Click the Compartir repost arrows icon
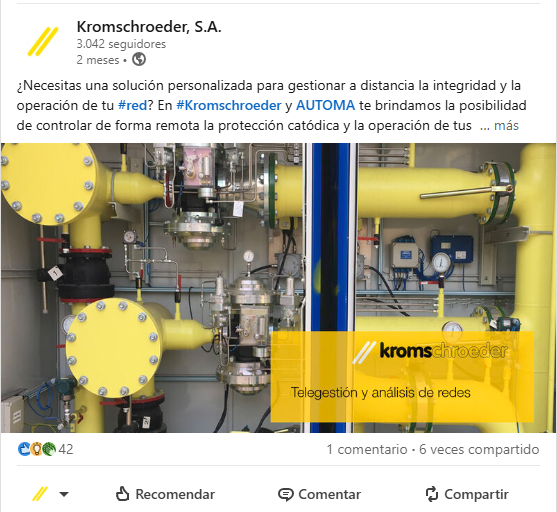Screen dimensions: 557x512 point(432,494)
